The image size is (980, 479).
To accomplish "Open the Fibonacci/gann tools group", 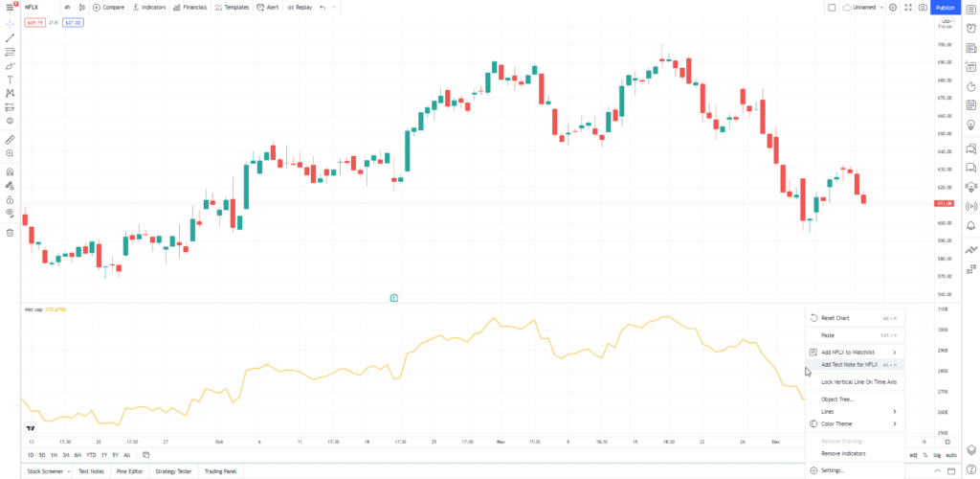I will pyautogui.click(x=10, y=52).
